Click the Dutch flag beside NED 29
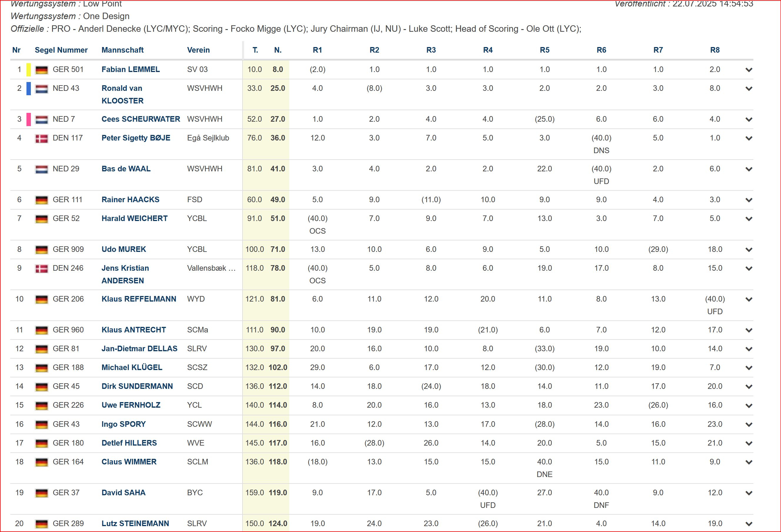Screen dimensions: 781x532 tap(41, 169)
